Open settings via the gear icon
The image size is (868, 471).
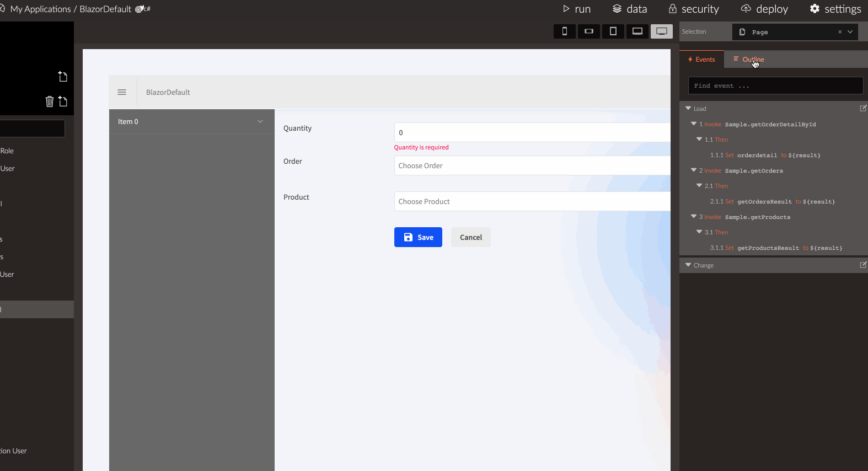pos(815,9)
